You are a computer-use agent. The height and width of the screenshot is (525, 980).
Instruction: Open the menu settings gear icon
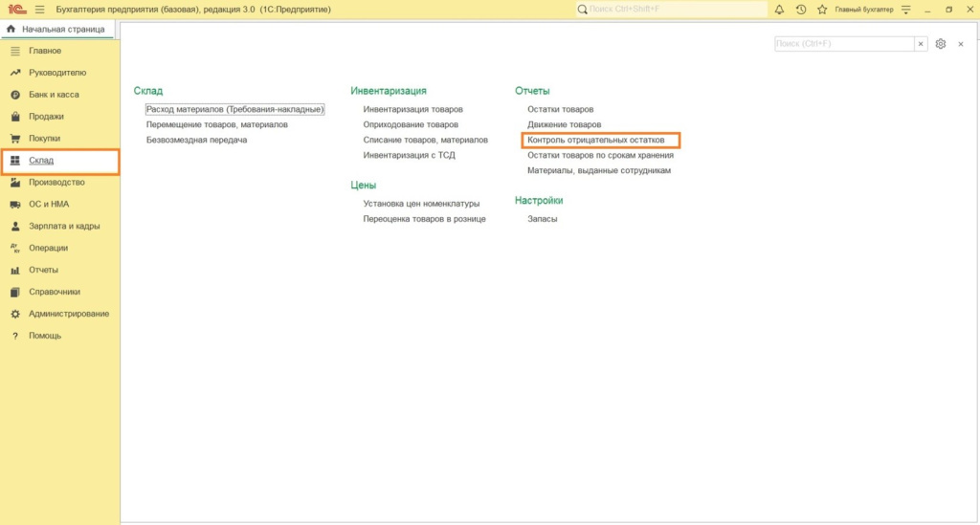(x=941, y=44)
